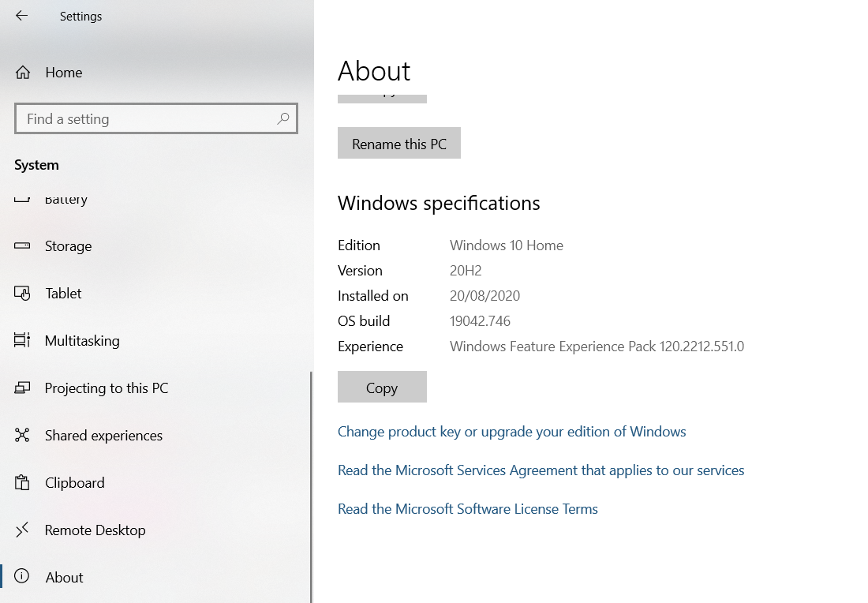
Task: Click the magnifier in the search box
Action: [282, 118]
